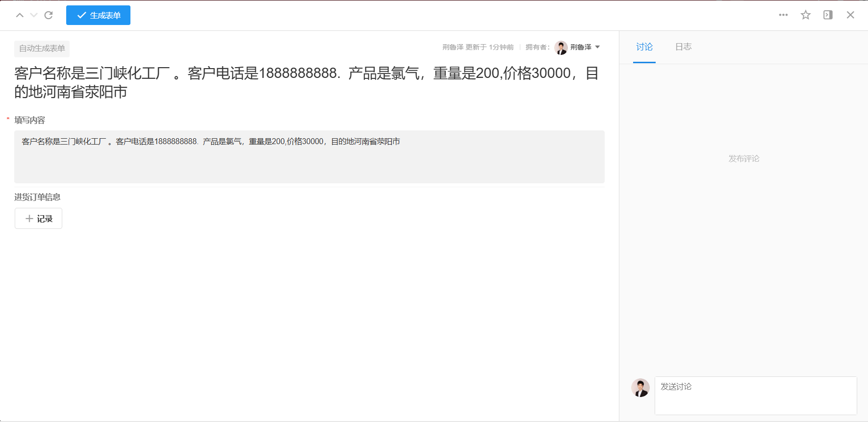Switch to the 日志 tab
Screen dimensions: 868x422
click(683, 47)
